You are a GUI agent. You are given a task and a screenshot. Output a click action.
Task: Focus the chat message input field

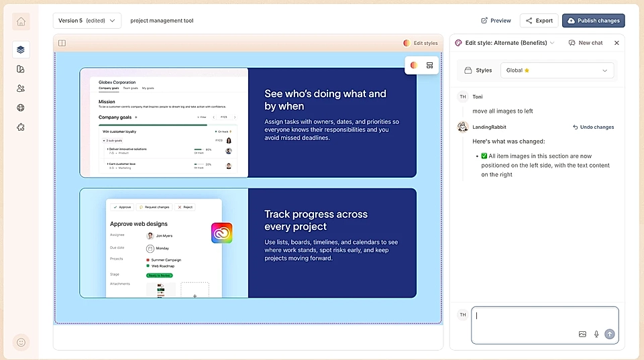tap(545, 325)
